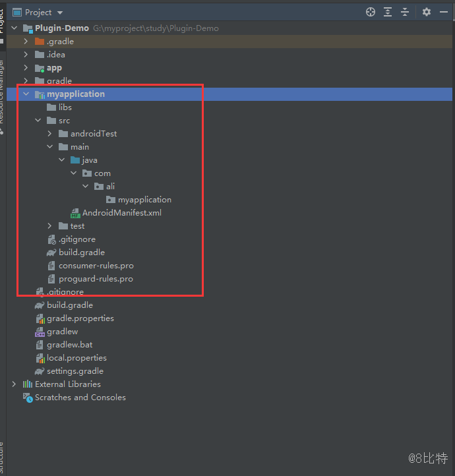Click the Expand All toolbar icon
The width and height of the screenshot is (455, 476).
click(388, 12)
